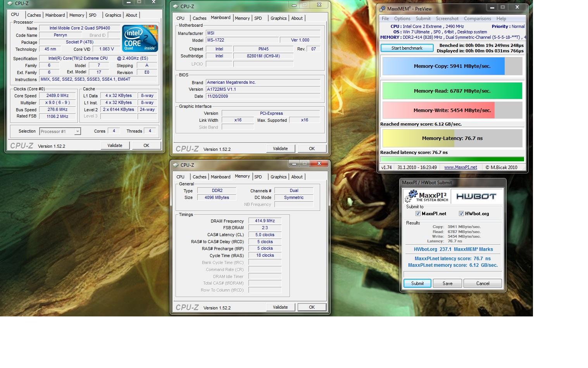
Task: Click the CAS# Latency 5.0 clocks field
Action: [x=265, y=235]
